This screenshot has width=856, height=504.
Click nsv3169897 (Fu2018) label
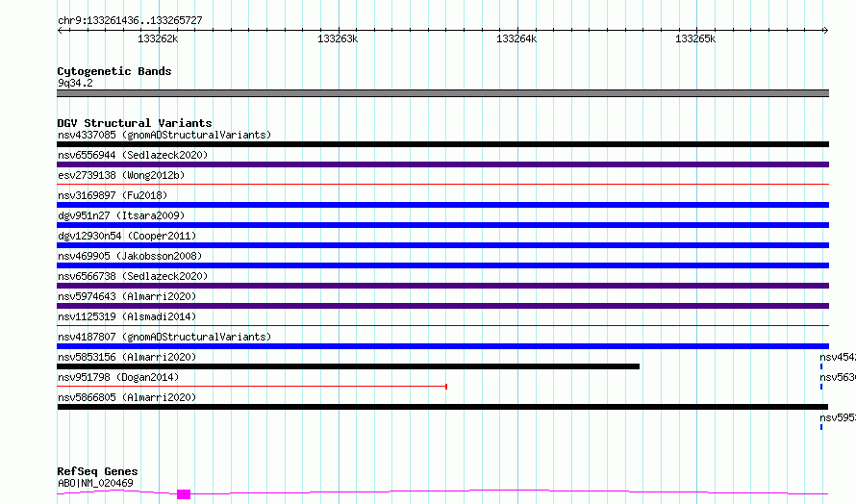(x=113, y=195)
